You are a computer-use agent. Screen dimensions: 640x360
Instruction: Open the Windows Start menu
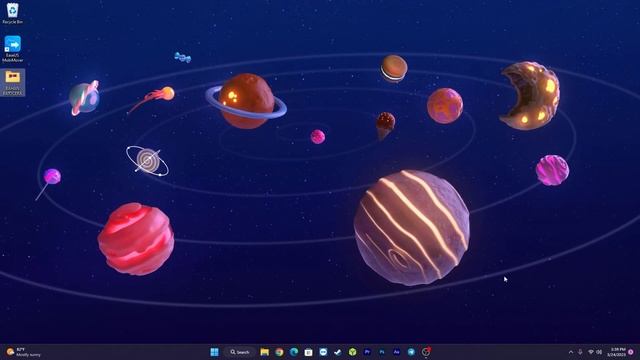(x=214, y=352)
